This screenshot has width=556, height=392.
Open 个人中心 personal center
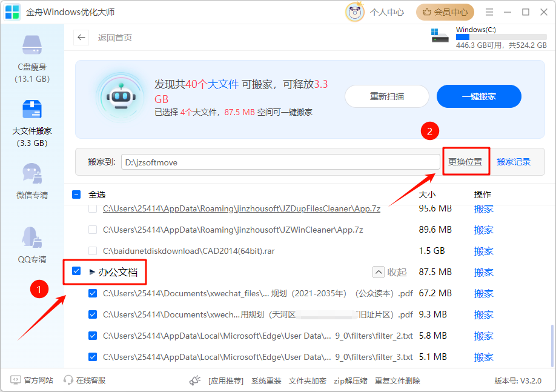click(387, 12)
